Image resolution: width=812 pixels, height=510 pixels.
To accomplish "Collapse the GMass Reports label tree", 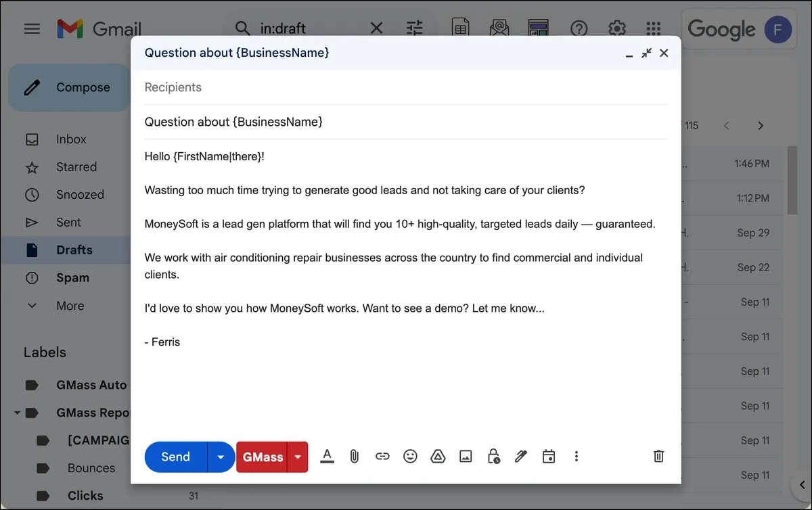I will coord(17,413).
